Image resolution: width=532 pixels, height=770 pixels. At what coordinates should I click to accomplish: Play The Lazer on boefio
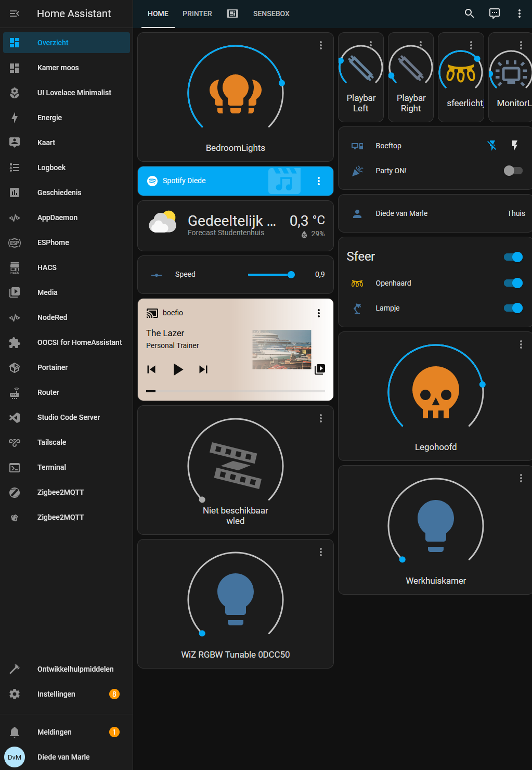pos(178,369)
